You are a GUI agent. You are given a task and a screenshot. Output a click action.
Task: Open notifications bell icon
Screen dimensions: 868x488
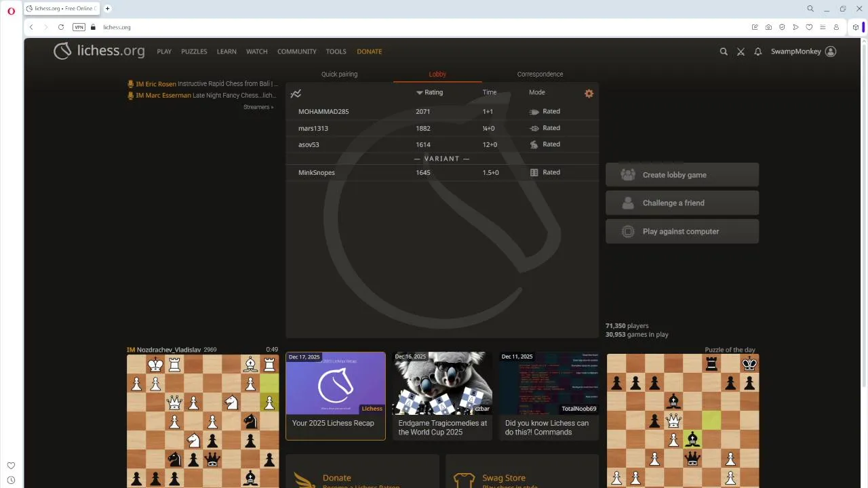click(x=758, y=52)
